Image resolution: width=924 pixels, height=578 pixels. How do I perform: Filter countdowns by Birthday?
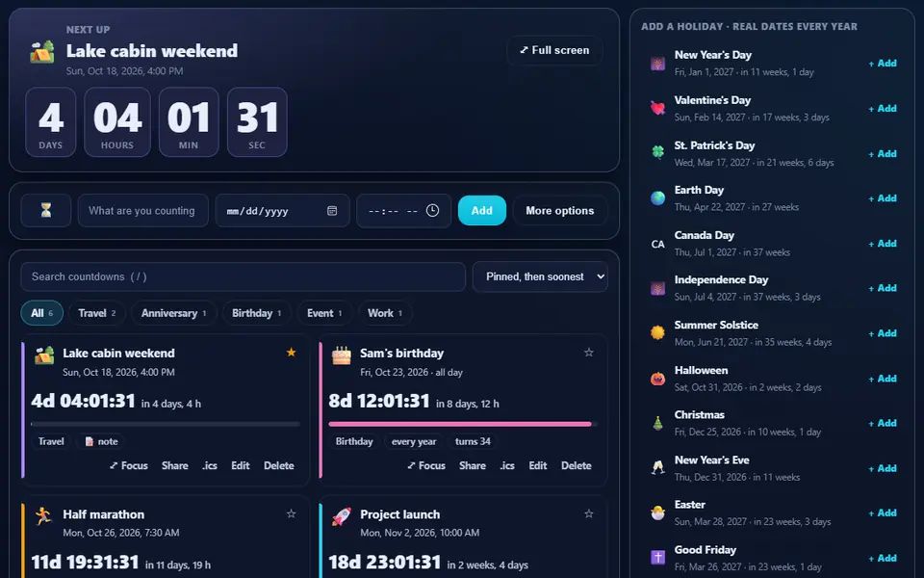tap(256, 313)
